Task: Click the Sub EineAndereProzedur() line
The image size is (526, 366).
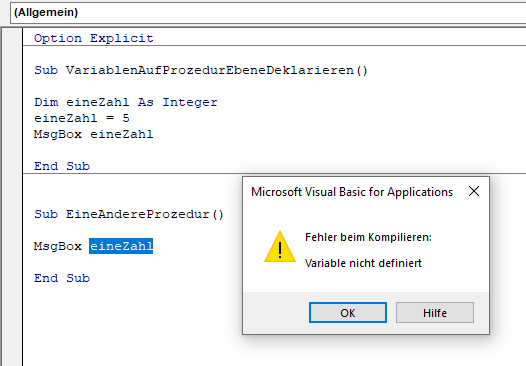Action: pos(129,214)
